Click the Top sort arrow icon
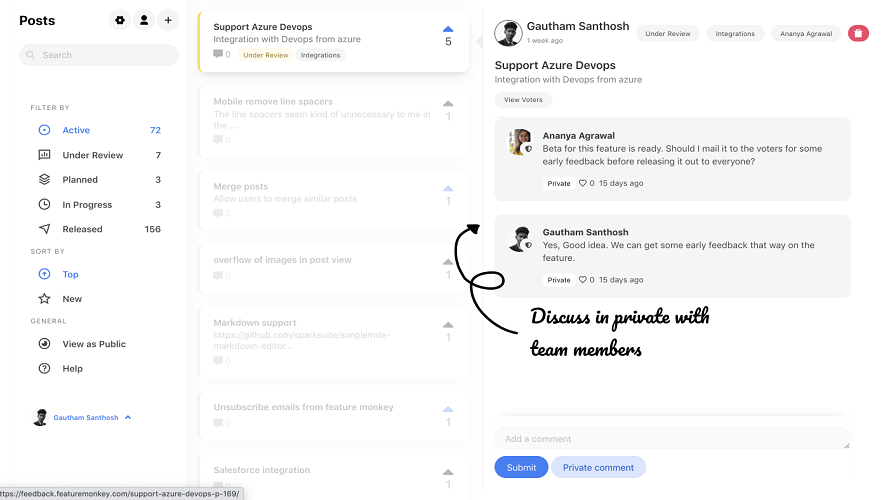Viewport: 890px width, 500px height. pos(44,274)
